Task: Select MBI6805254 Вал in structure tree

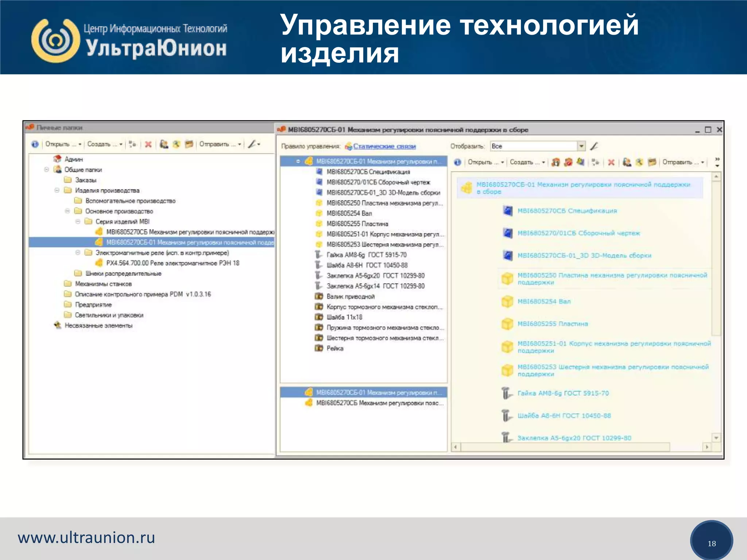Action: (349, 213)
